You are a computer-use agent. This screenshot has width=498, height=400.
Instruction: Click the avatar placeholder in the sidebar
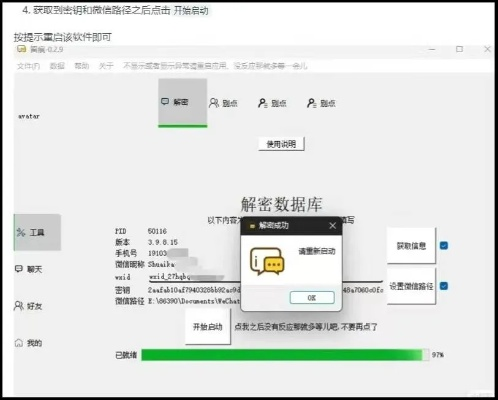29,116
